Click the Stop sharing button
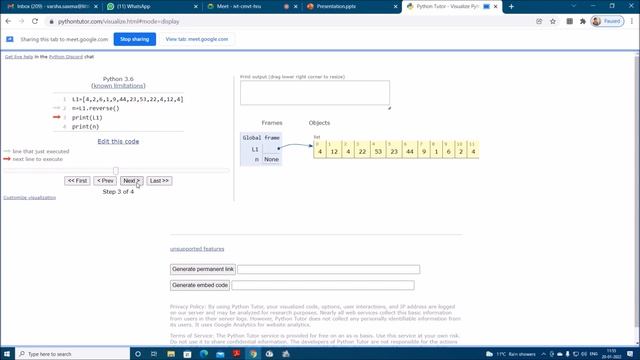Screen dimensions: 640x360 (135, 39)
